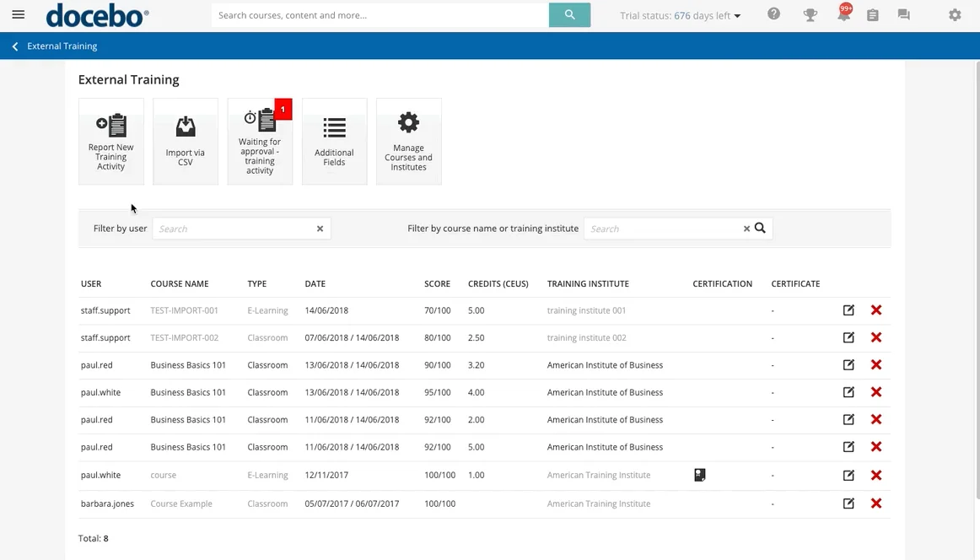The height and width of the screenshot is (560, 980).
Task: Open Import via CSV tile
Action: [186, 141]
